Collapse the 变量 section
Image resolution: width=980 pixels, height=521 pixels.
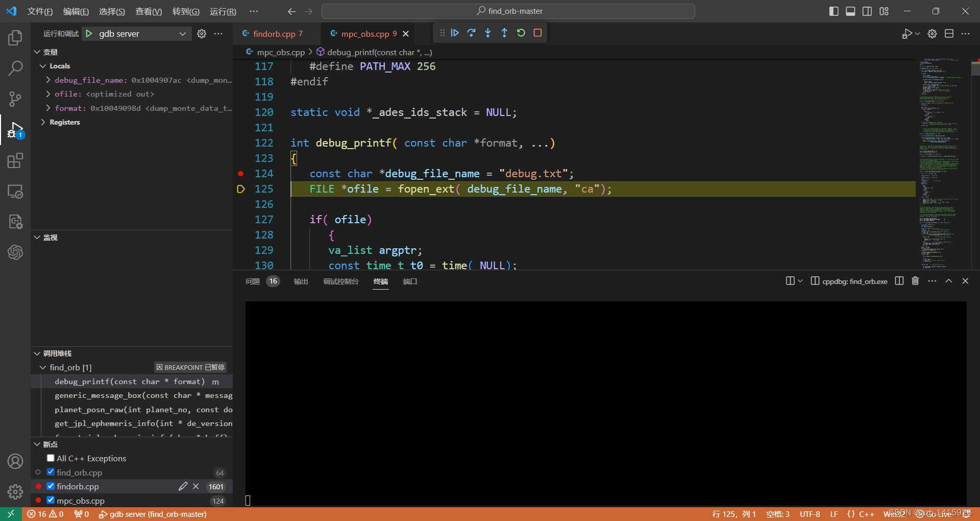37,52
